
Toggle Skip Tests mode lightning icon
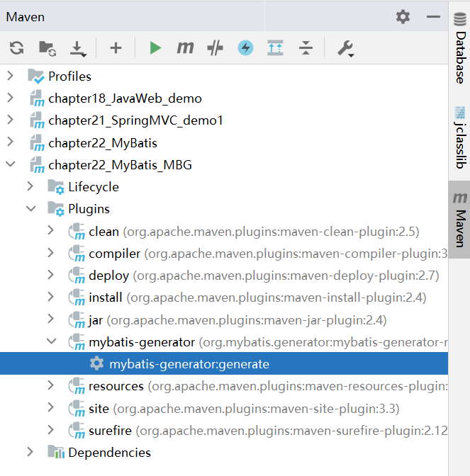pyautogui.click(x=245, y=48)
